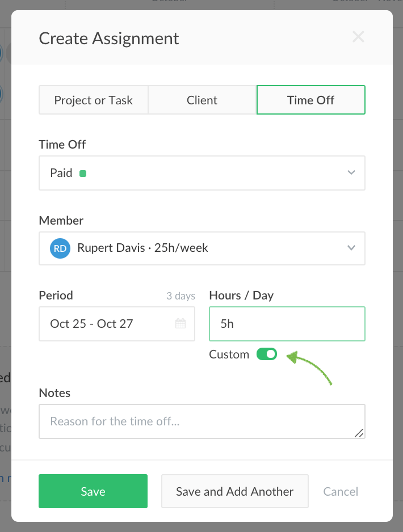
Task: Click the RD member avatar icon
Action: click(x=60, y=248)
